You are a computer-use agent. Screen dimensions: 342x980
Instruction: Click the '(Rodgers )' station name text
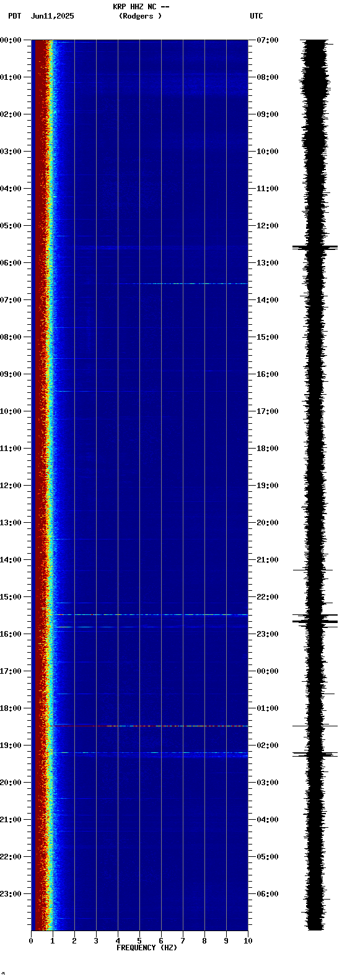[x=140, y=16]
